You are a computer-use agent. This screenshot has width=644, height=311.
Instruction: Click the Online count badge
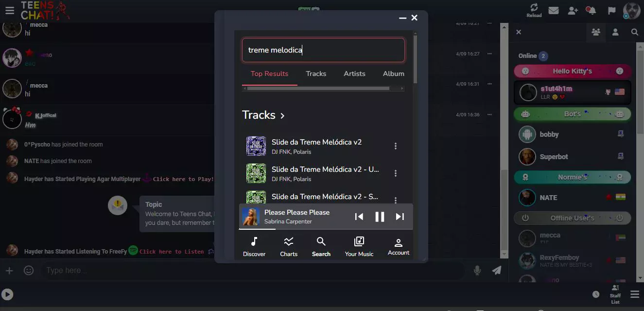543,56
